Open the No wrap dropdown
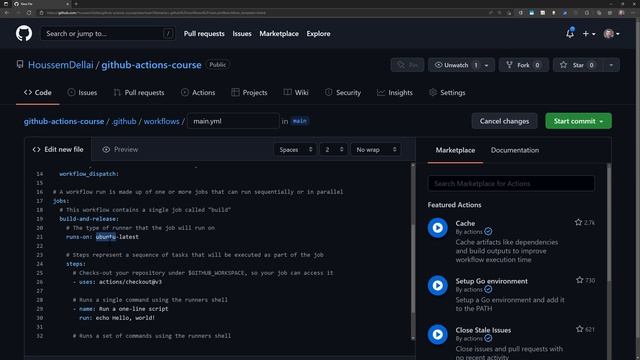The height and width of the screenshot is (360, 640). (376, 150)
